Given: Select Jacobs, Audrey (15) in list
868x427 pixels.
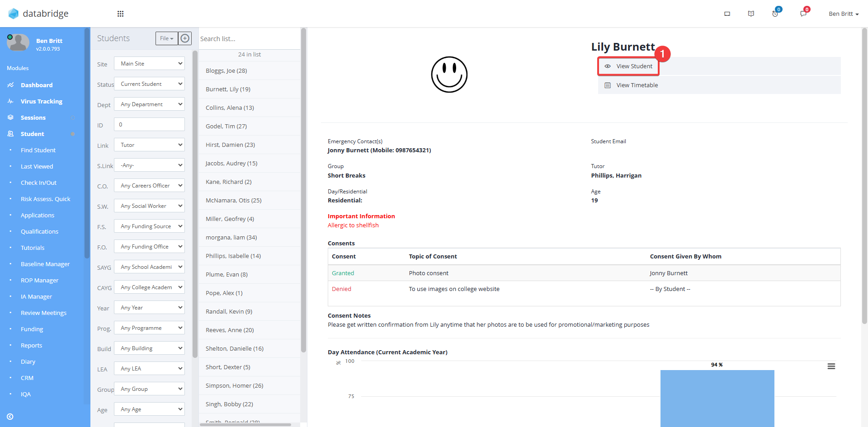Looking at the screenshot, I should pos(250,163).
